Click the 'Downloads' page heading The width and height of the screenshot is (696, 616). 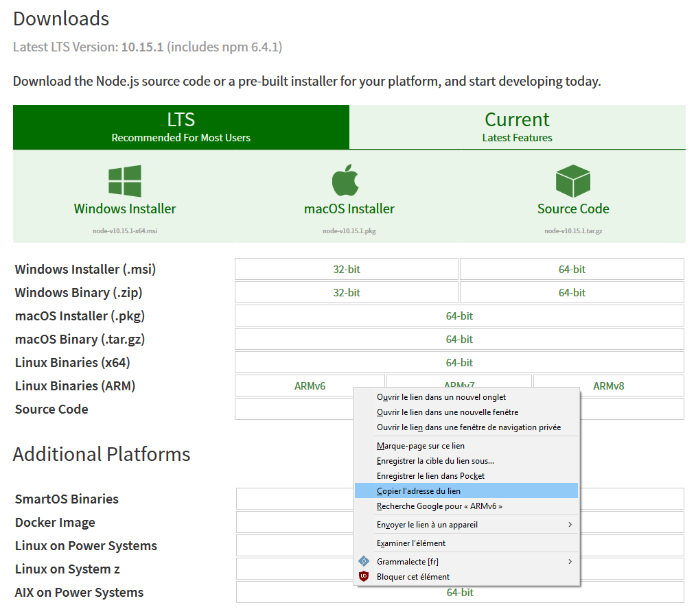pyautogui.click(x=61, y=19)
